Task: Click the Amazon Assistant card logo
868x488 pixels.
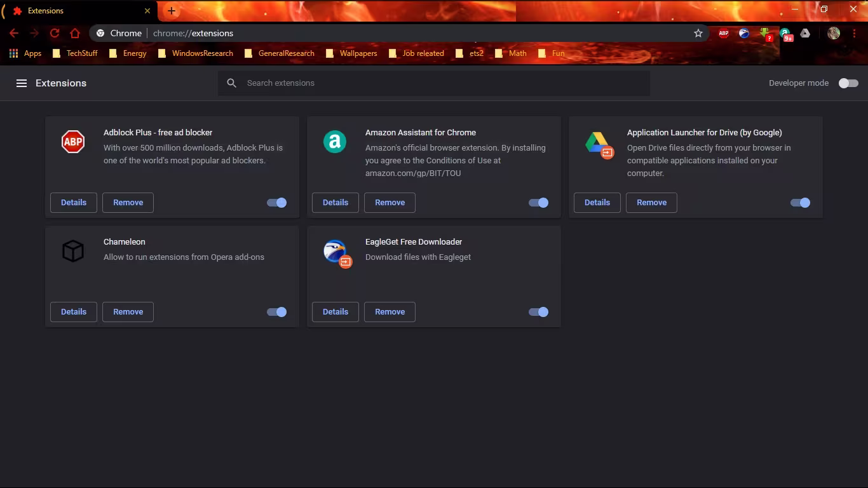Action: point(335,142)
